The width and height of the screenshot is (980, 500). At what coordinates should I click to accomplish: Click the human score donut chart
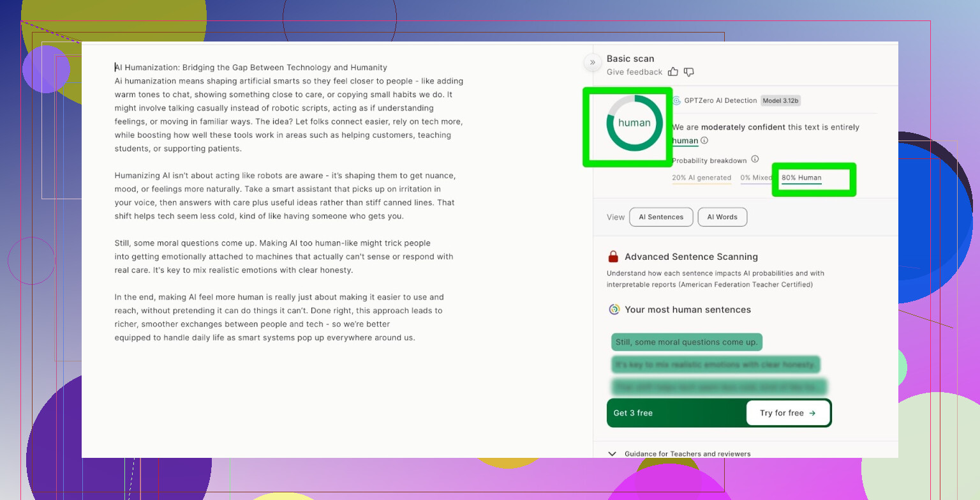tap(634, 123)
